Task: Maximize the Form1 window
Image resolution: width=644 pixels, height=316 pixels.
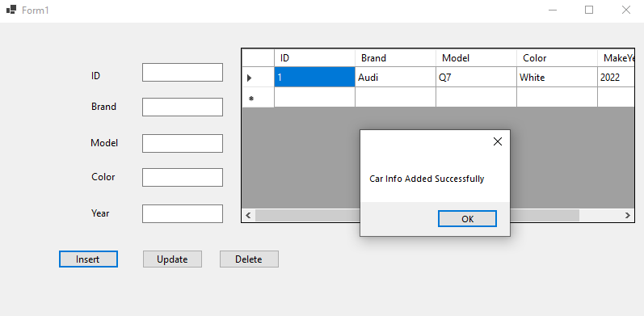Action: click(x=589, y=10)
